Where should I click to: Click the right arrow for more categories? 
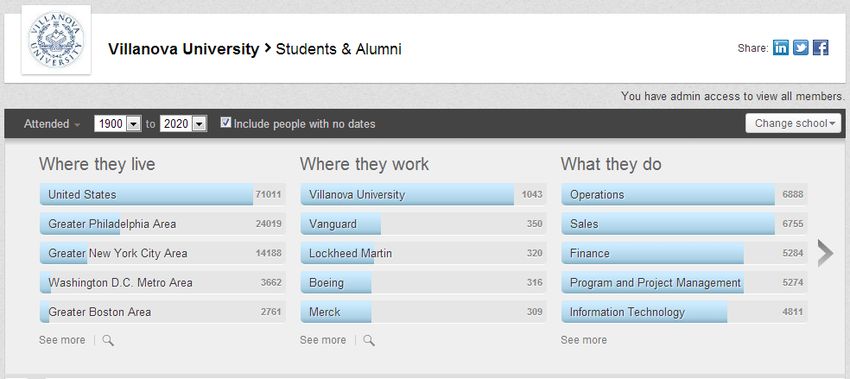pyautogui.click(x=825, y=253)
